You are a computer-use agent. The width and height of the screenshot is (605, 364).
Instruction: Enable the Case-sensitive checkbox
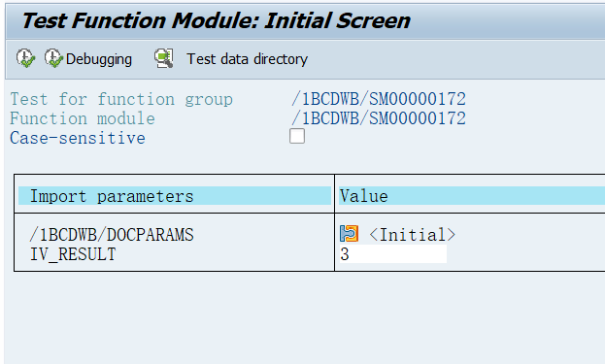coord(297,136)
